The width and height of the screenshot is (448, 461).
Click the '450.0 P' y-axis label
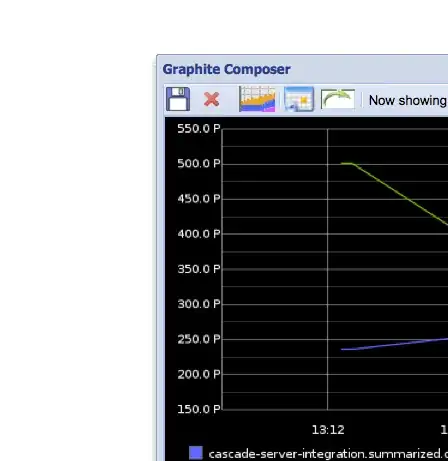[199, 199]
